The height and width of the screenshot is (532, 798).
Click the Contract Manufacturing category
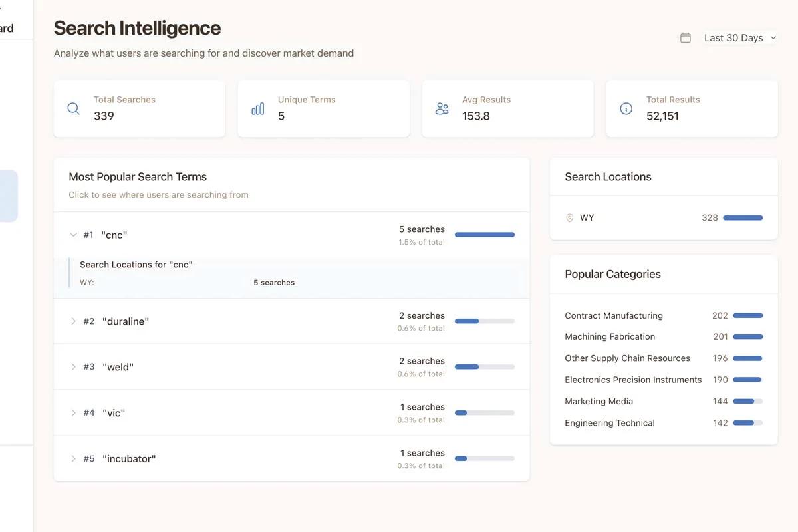(x=614, y=316)
